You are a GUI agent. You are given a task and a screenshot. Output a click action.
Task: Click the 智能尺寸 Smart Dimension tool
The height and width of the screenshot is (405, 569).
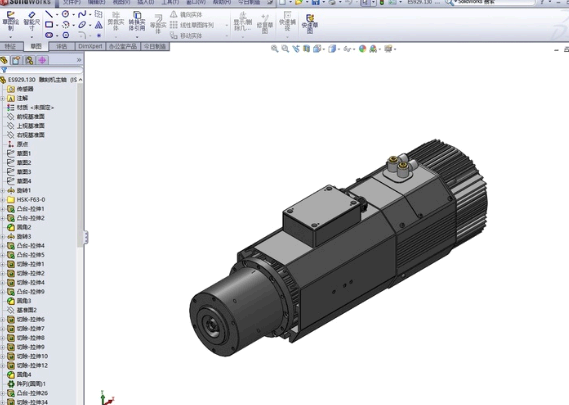tap(32, 21)
